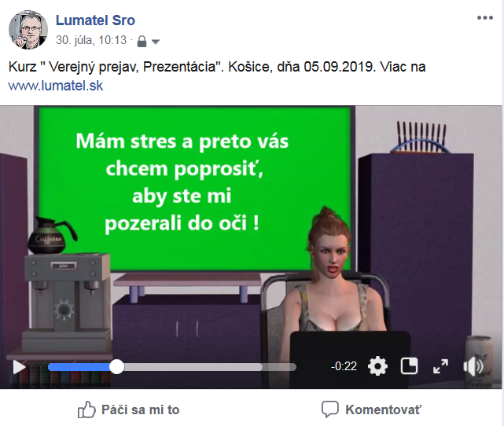
Task: Toggle the remaining time display -0:22
Action: pos(344,366)
